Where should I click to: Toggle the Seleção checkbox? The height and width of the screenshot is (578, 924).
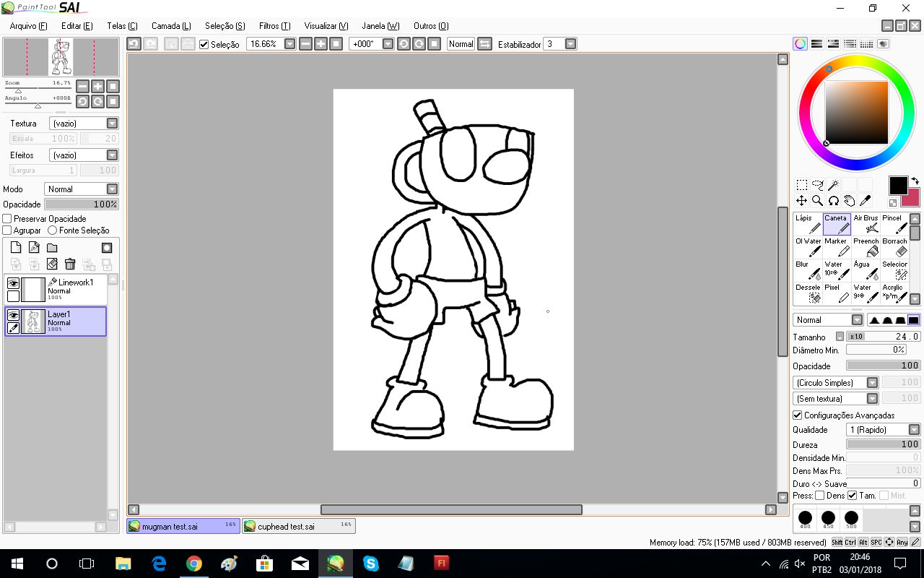pyautogui.click(x=204, y=45)
